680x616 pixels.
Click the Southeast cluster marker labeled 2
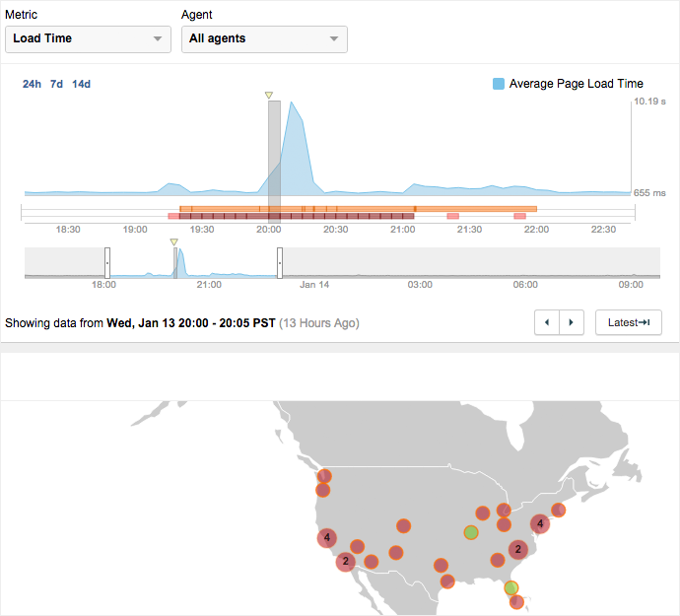coord(518,550)
